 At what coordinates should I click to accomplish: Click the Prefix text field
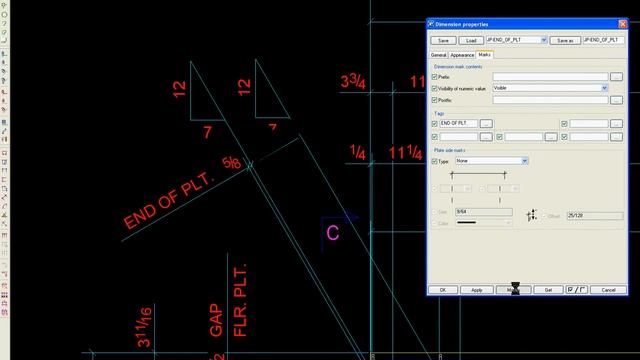click(550, 76)
